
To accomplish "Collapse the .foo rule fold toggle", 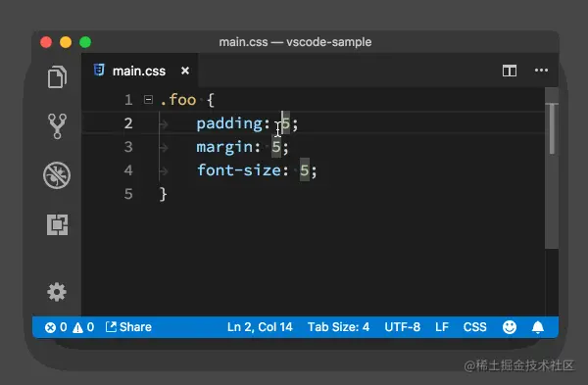I will [x=149, y=100].
